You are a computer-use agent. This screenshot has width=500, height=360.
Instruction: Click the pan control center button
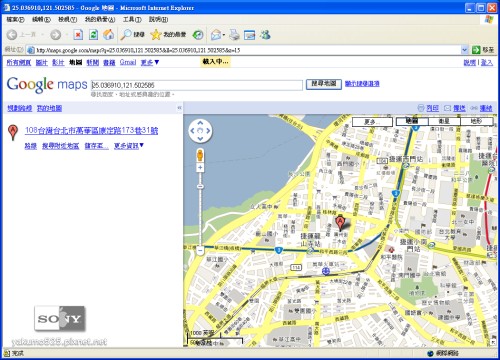tap(200, 131)
